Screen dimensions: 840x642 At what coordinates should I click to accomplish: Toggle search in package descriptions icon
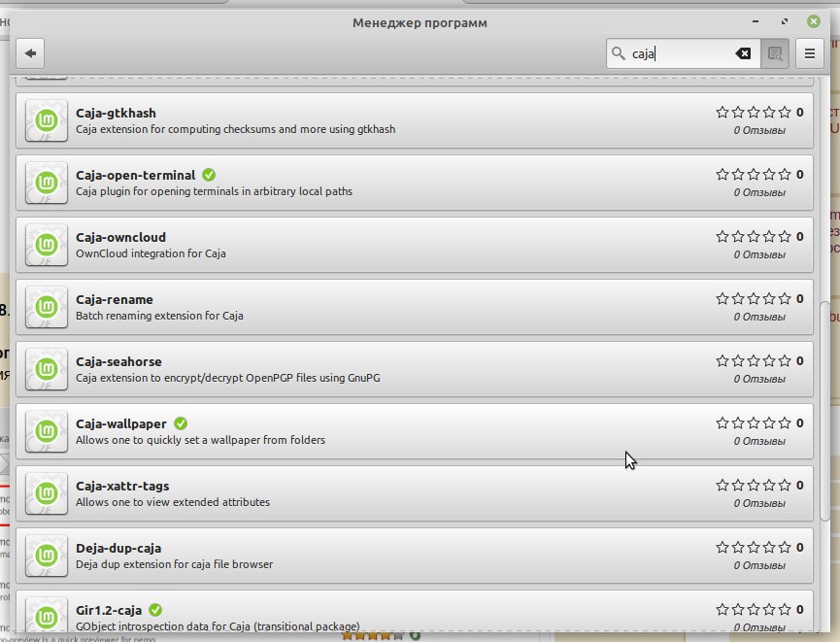775,53
